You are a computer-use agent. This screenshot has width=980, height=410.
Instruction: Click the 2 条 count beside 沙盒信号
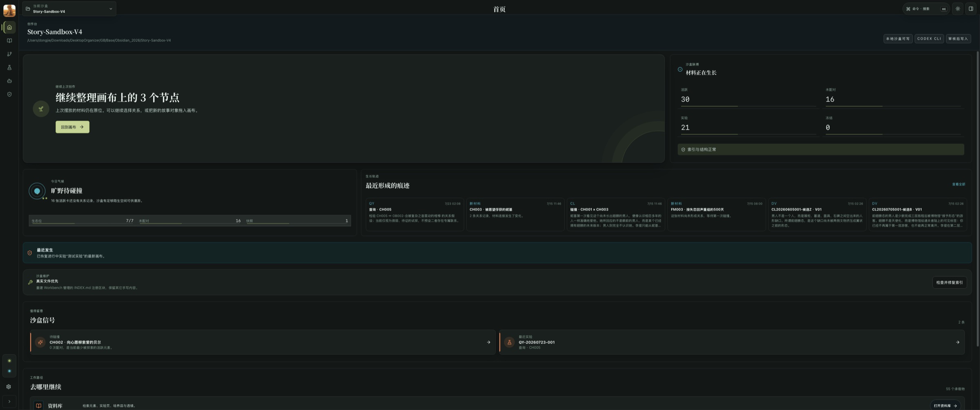pyautogui.click(x=961, y=322)
